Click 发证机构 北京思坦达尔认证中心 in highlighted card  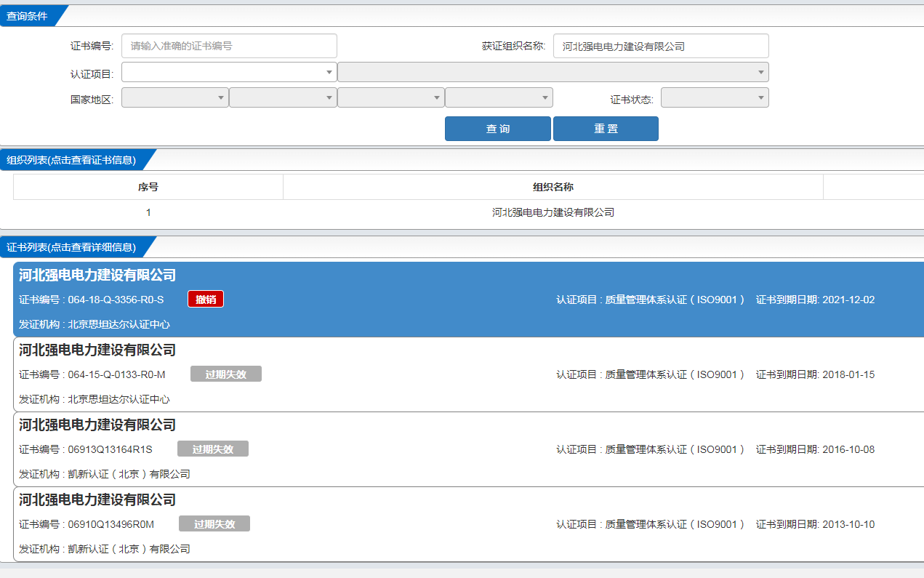point(95,324)
